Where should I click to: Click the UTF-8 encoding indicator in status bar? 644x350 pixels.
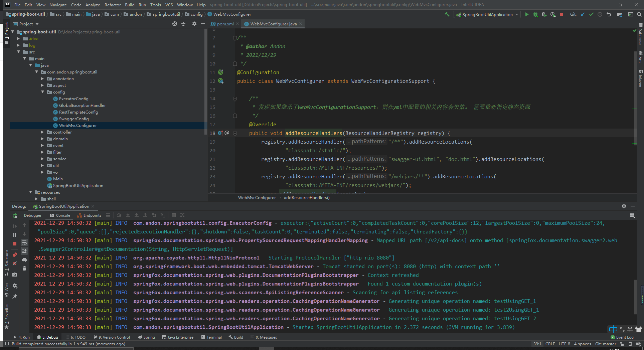click(564, 344)
